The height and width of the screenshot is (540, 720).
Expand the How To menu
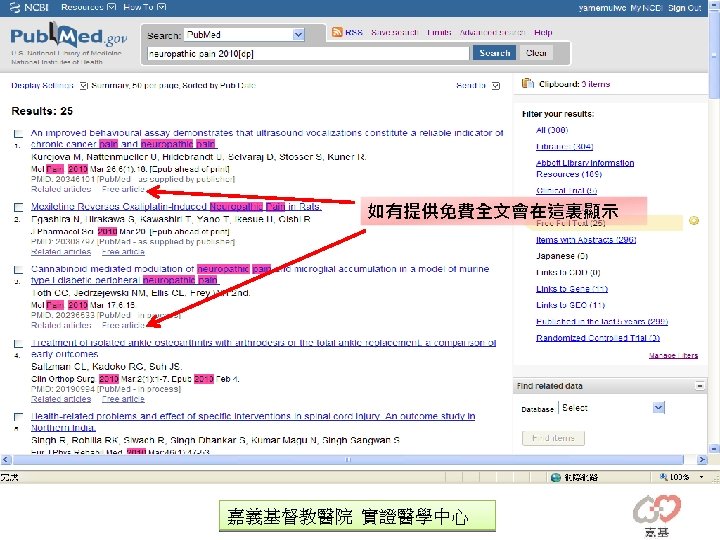[145, 7]
